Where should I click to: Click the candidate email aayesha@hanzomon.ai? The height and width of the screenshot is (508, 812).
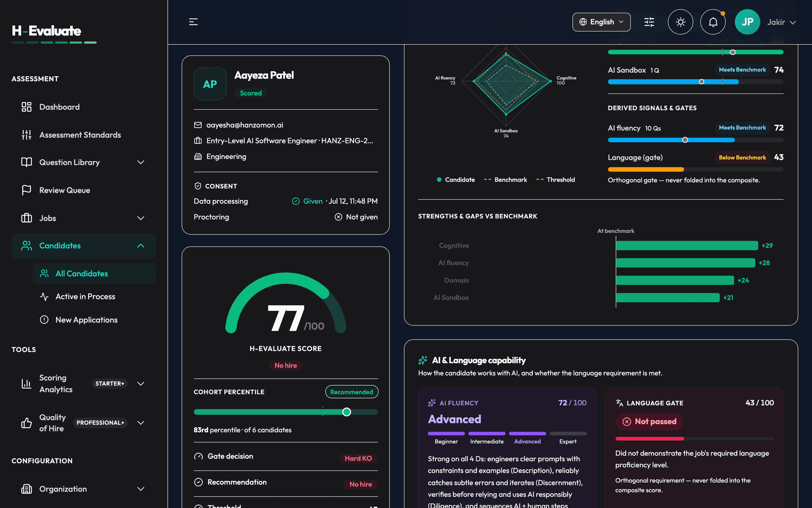(x=245, y=125)
